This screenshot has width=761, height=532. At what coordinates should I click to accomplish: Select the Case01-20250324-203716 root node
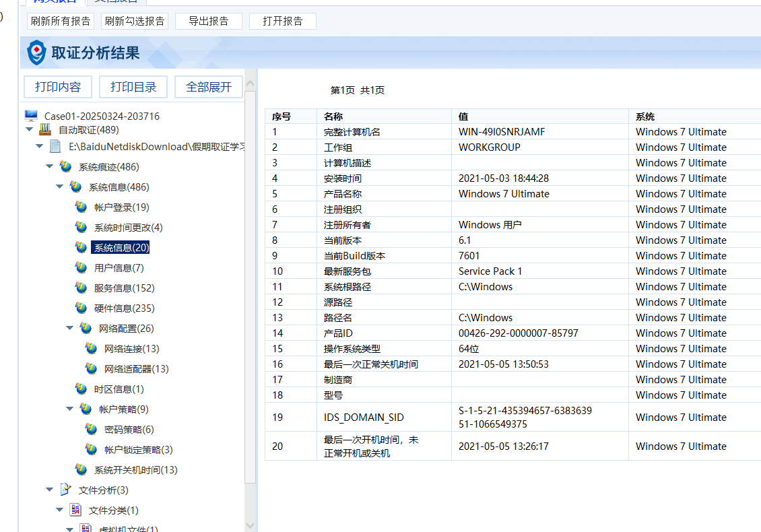pyautogui.click(x=102, y=116)
